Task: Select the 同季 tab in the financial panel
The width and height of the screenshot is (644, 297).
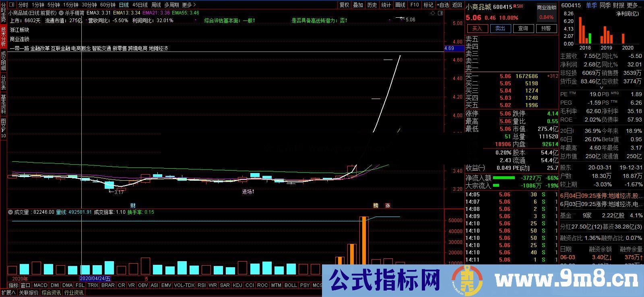Action: [605, 5]
